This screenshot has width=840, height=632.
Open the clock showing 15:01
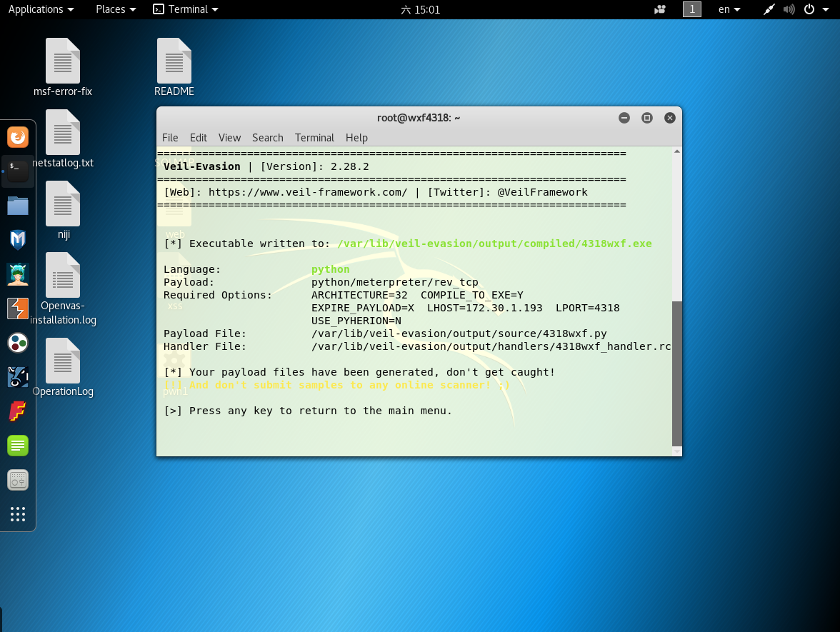tap(421, 9)
